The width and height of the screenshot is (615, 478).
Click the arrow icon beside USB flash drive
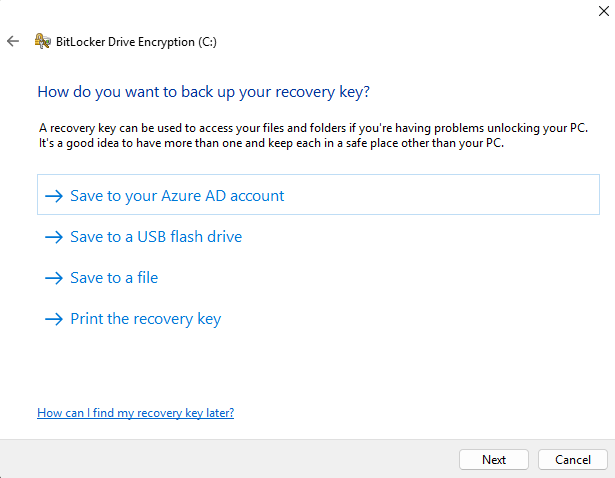[x=54, y=237]
